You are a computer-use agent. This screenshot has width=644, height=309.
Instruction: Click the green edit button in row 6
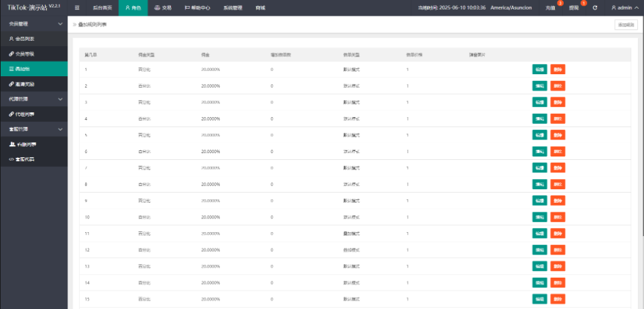pos(540,151)
